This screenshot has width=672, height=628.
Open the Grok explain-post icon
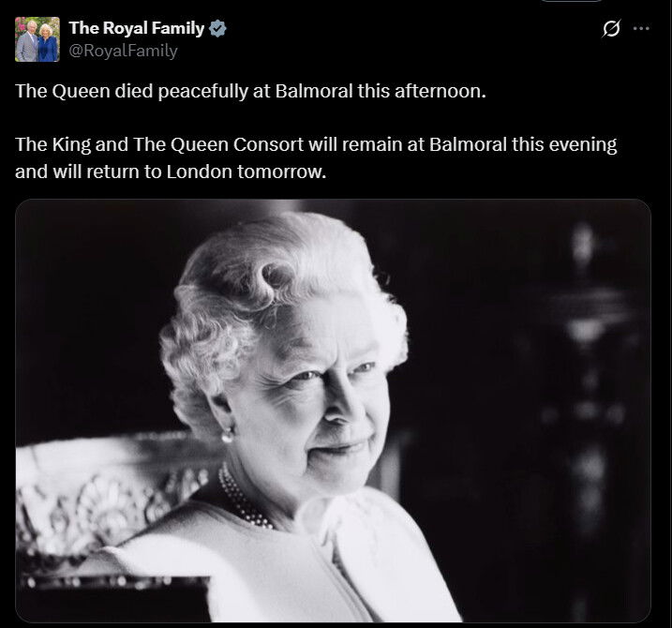[611, 28]
